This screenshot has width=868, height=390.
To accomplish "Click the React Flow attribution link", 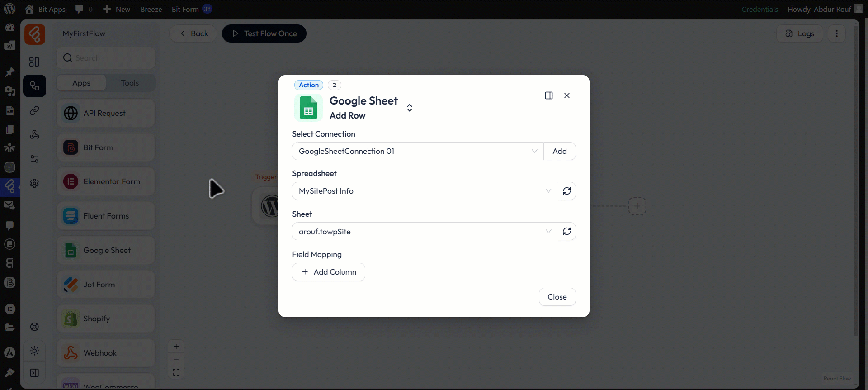I will (837, 379).
